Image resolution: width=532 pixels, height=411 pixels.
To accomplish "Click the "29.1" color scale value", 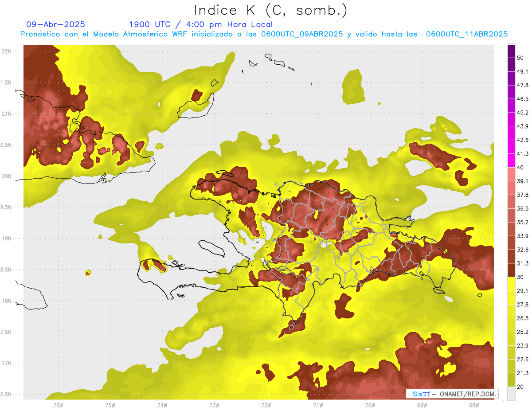I will click(x=523, y=290).
